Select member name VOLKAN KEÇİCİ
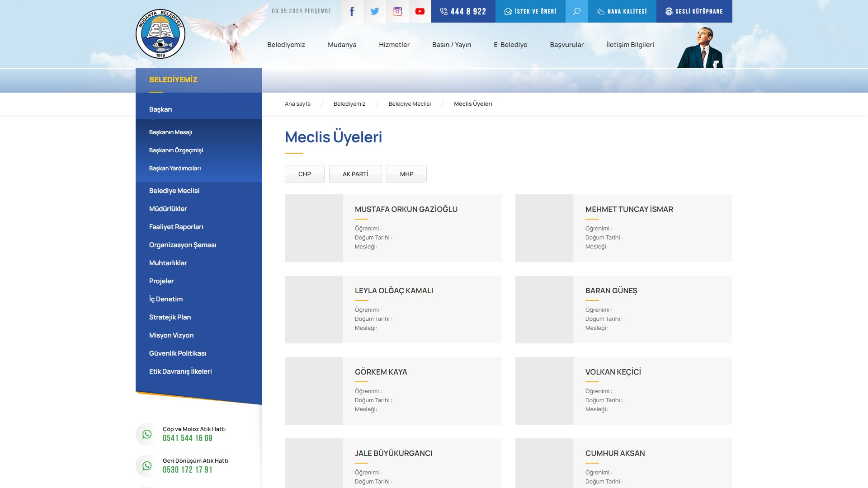868x488 pixels. [x=613, y=372]
